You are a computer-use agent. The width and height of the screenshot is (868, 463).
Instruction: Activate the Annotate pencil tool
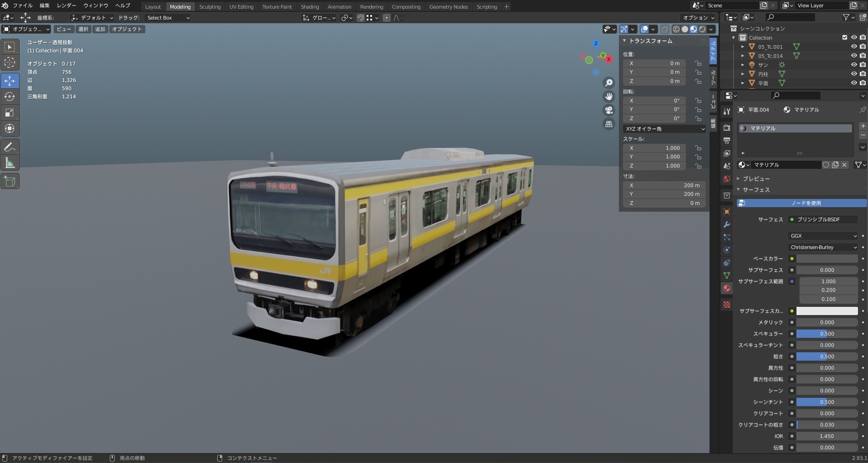pos(10,147)
